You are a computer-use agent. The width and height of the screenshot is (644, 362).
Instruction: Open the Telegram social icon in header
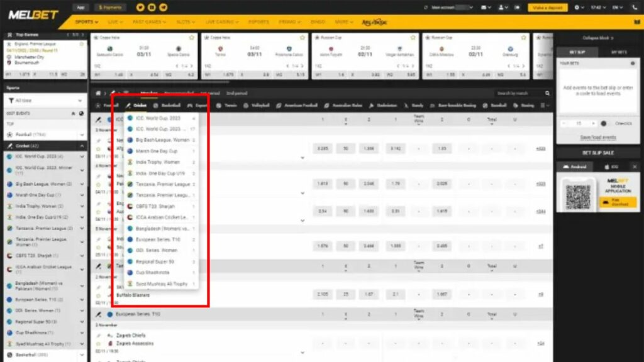click(163, 8)
